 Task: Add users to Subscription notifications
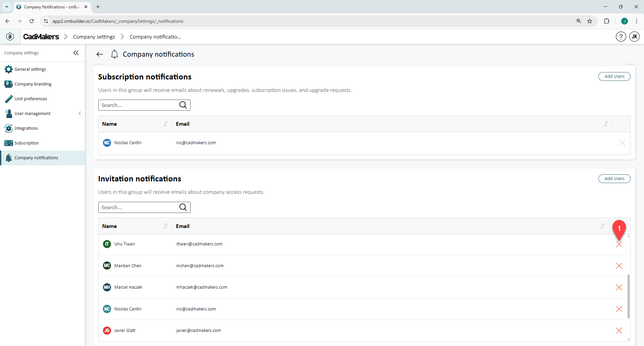[x=614, y=76]
